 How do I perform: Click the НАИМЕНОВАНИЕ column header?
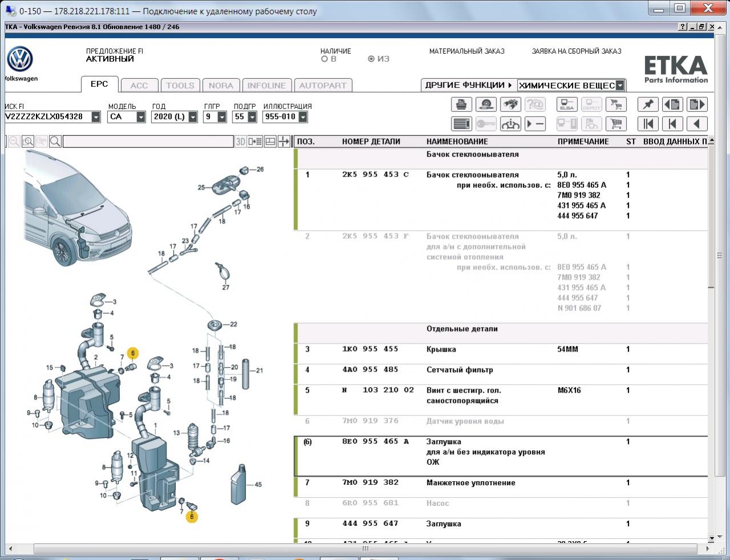(457, 142)
